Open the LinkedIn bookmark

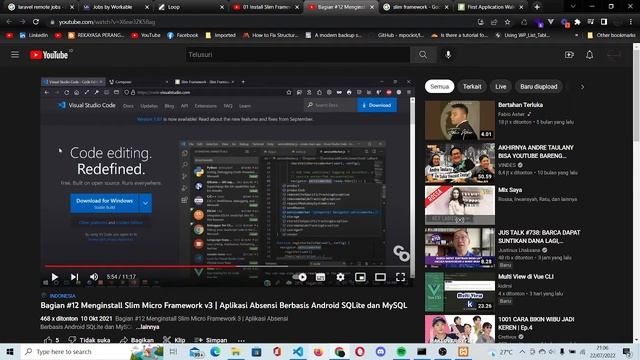[x=34, y=36]
